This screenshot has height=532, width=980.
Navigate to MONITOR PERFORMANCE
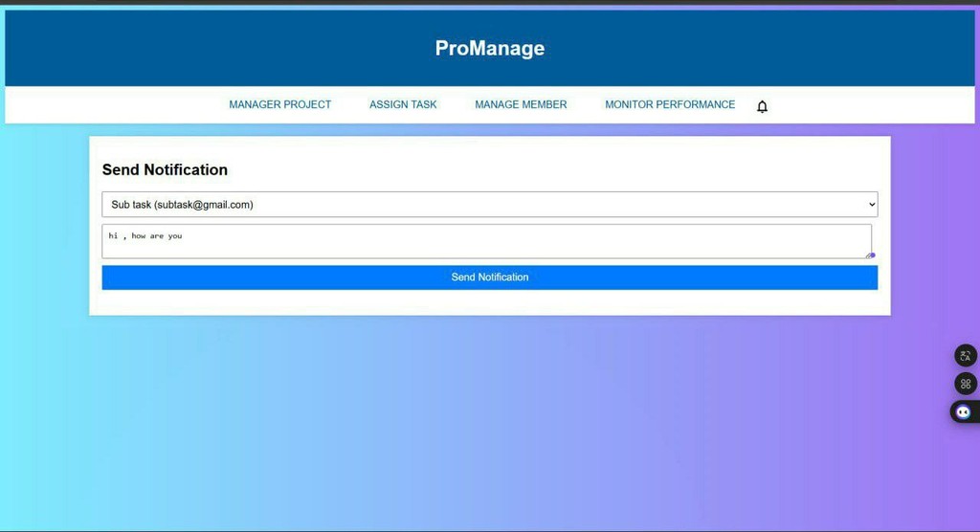670,104
